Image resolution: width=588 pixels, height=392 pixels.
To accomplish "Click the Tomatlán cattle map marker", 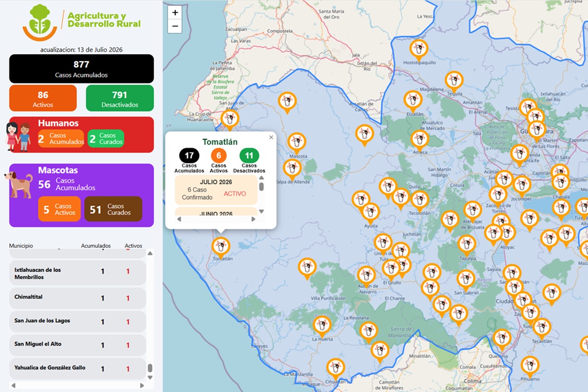I will tap(221, 247).
